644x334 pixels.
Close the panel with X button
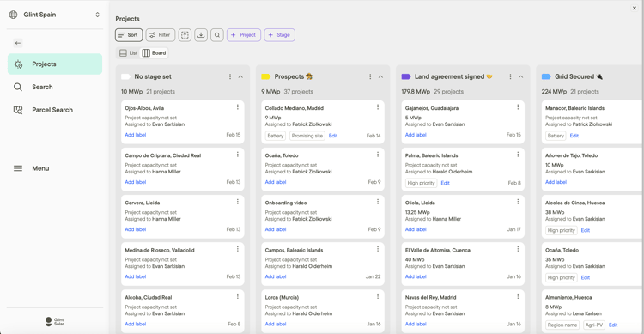(x=635, y=9)
